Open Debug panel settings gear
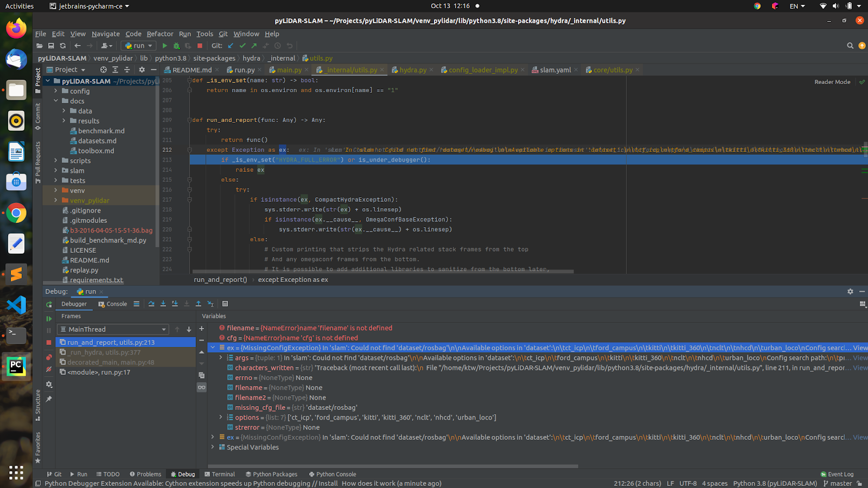Viewport: 868px width, 488px height. [850, 292]
